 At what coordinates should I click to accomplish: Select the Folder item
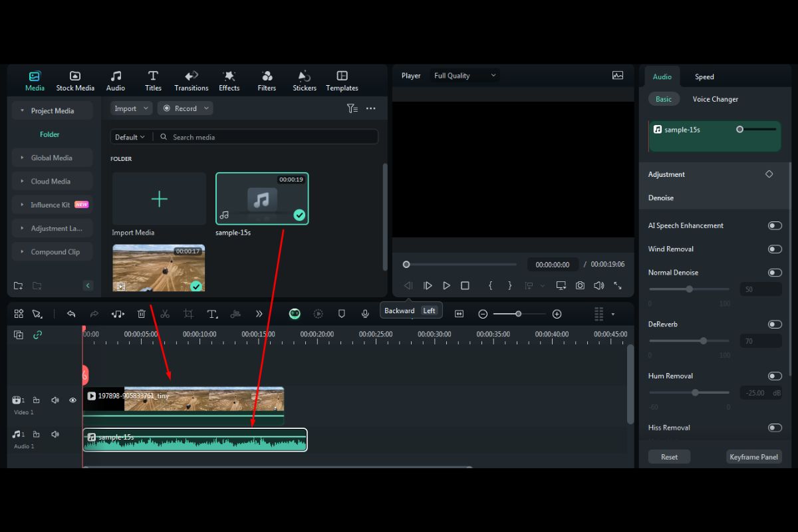tap(50, 134)
